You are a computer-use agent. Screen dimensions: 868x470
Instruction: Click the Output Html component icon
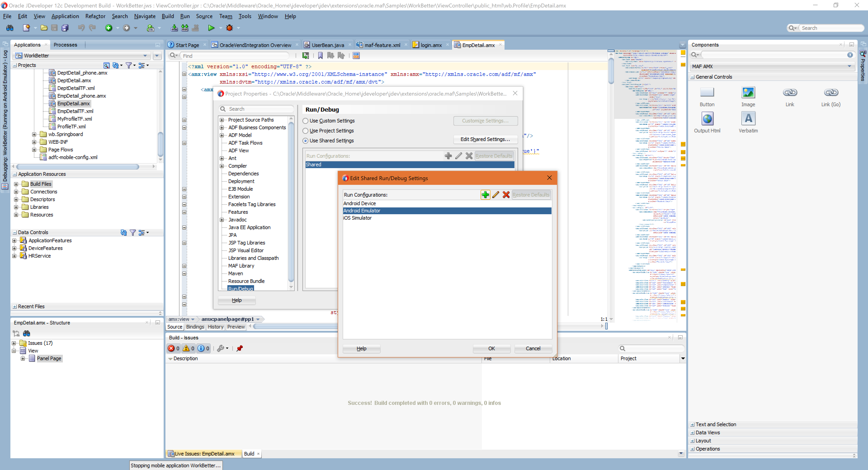[x=707, y=119]
